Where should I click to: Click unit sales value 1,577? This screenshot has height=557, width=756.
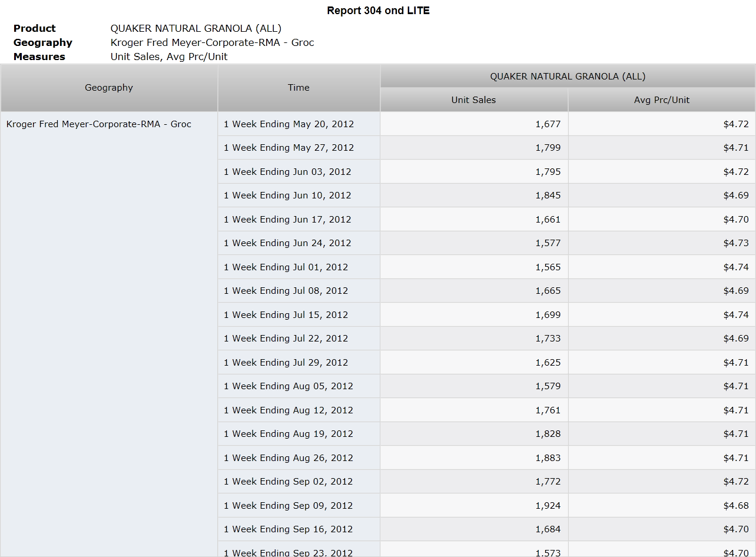tap(548, 243)
